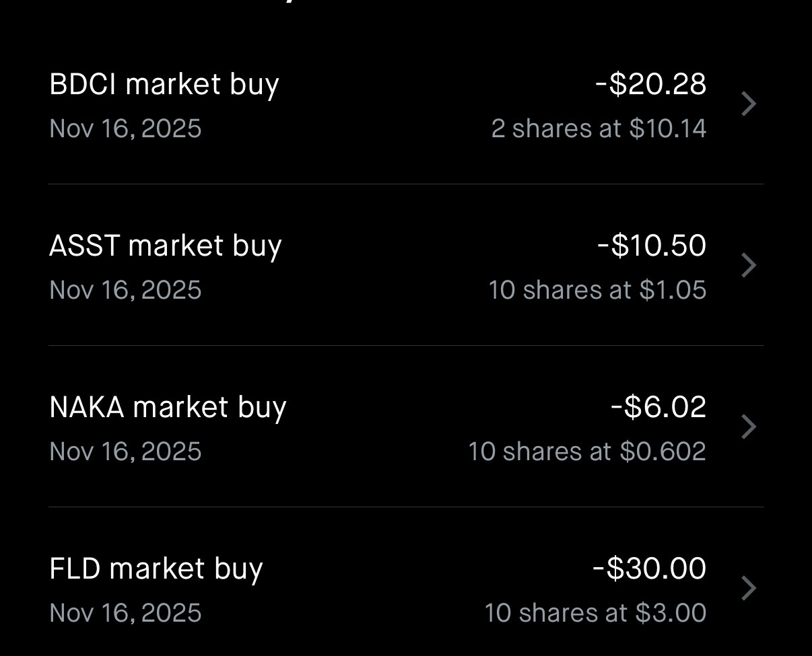Tap the -$6.02 amount

click(x=658, y=408)
